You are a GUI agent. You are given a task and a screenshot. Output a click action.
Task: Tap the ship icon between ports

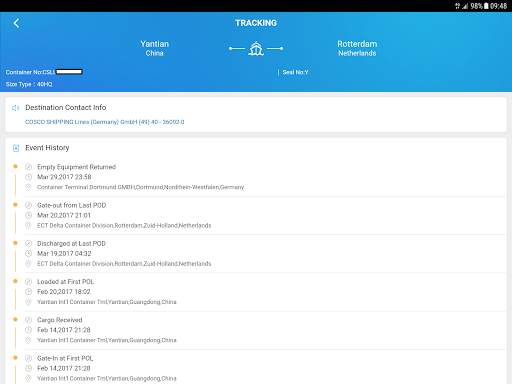pyautogui.click(x=256, y=49)
